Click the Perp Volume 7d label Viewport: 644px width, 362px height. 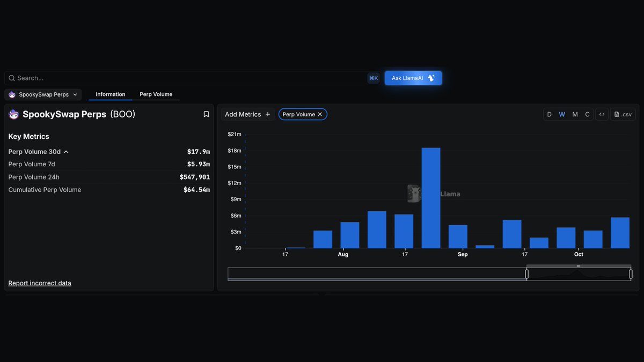click(x=32, y=164)
